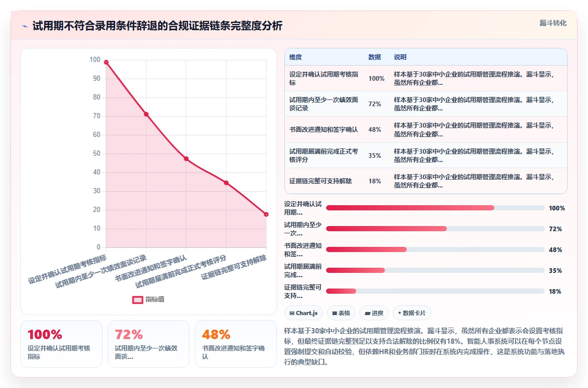Click x-axis label 试用期内至少一次绩效面谈记录

pos(101,272)
